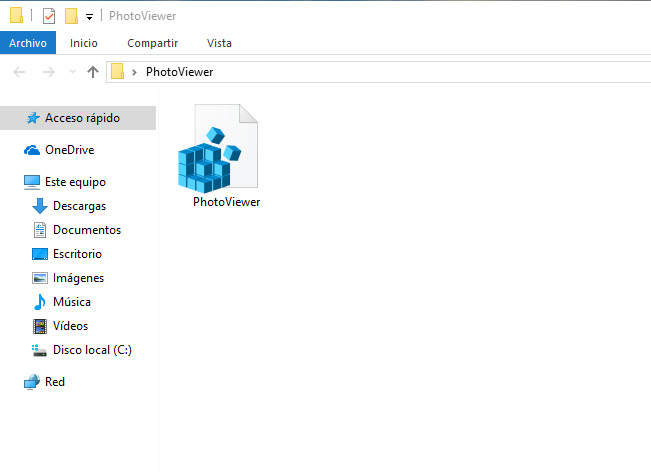Open the PhotoViewer registry file icon
The width and height of the screenshot is (651, 472).
[218, 149]
